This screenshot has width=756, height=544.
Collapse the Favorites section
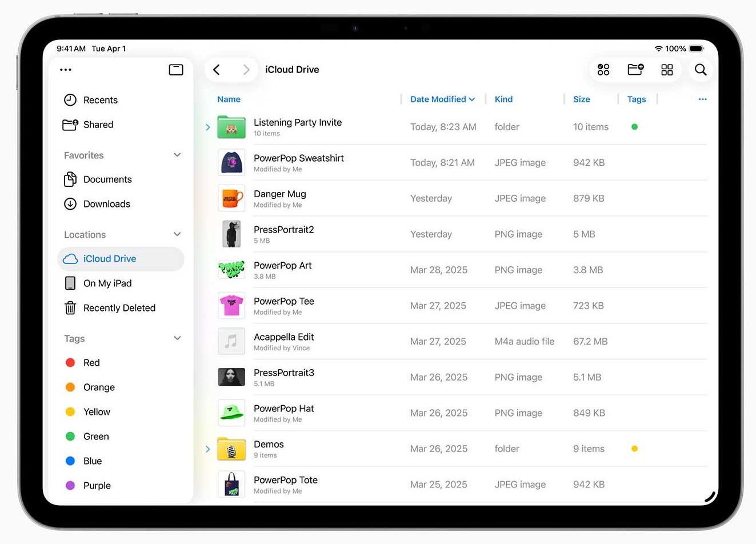[x=177, y=155]
